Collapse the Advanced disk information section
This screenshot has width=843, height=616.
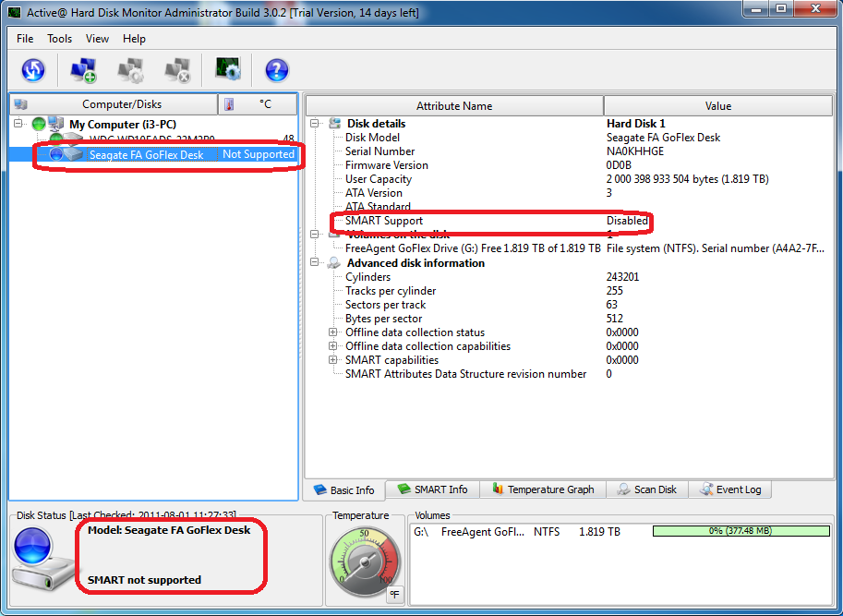click(x=315, y=263)
